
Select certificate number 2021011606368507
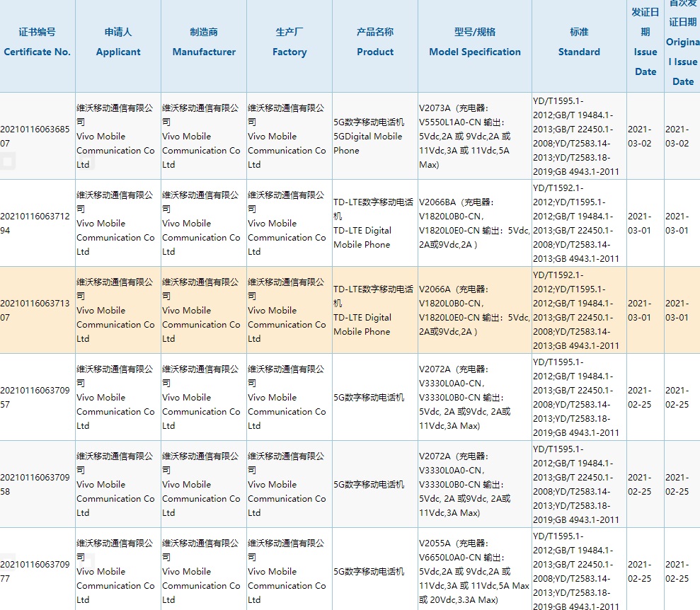(x=35, y=136)
